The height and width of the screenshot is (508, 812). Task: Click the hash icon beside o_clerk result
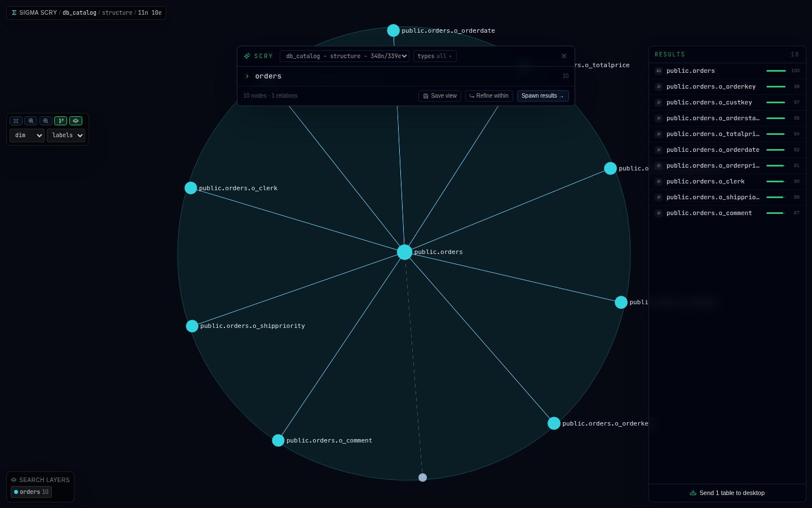pyautogui.click(x=659, y=181)
